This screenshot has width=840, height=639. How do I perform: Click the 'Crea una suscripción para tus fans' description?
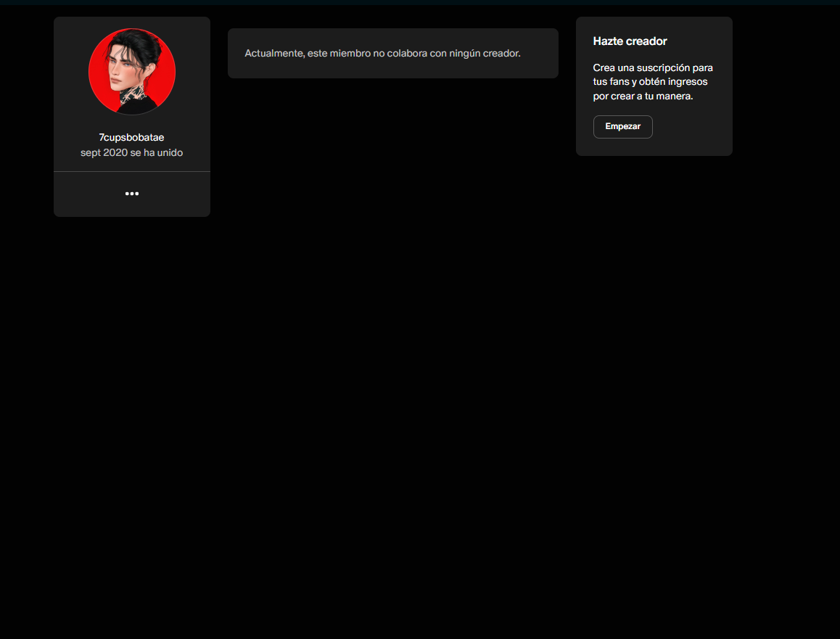click(653, 82)
